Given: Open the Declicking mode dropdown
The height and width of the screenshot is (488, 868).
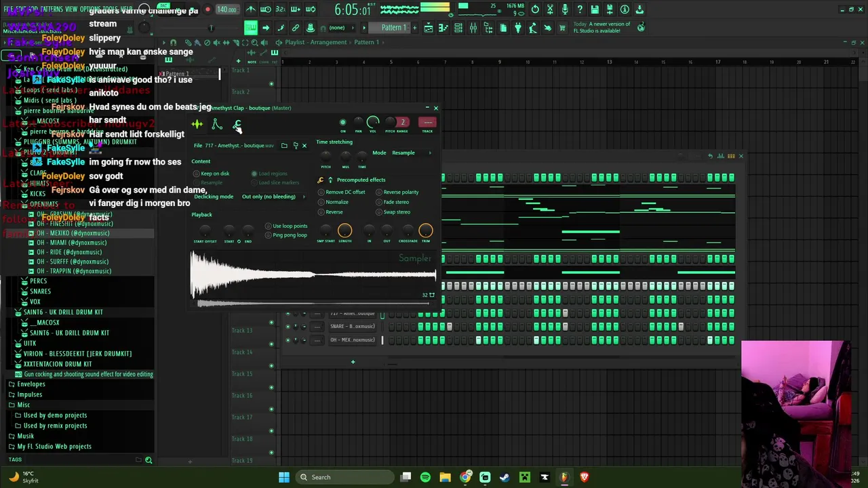Looking at the screenshot, I should (273, 197).
